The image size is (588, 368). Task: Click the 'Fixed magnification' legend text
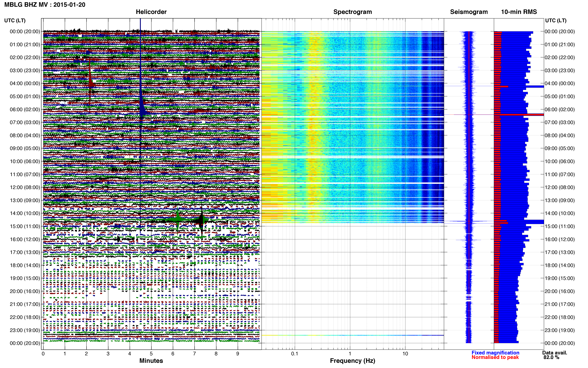tap(495, 353)
